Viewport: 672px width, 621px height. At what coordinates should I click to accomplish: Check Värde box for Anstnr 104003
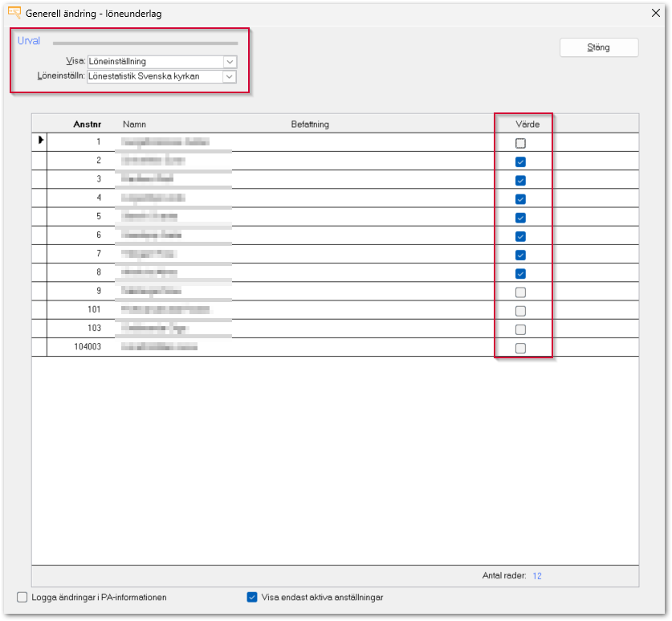[x=520, y=348]
